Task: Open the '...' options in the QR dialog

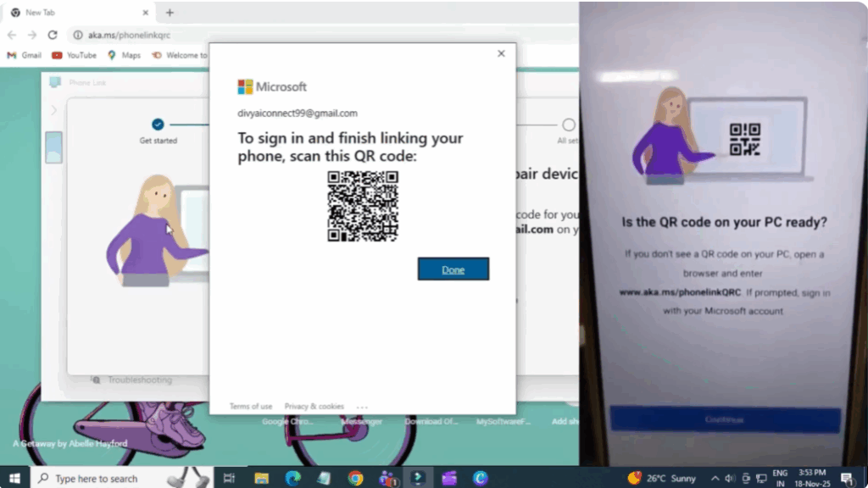Action: (362, 406)
